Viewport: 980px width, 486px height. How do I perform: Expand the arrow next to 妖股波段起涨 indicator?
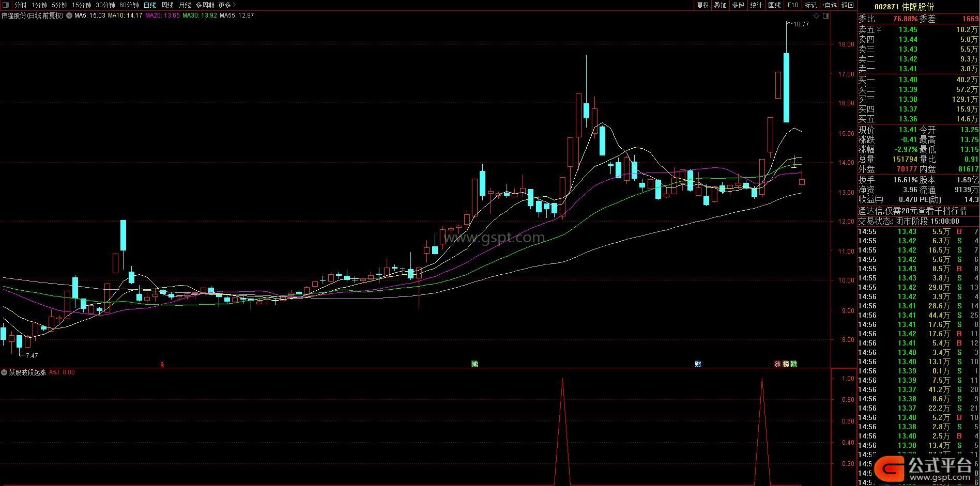pos(4,372)
